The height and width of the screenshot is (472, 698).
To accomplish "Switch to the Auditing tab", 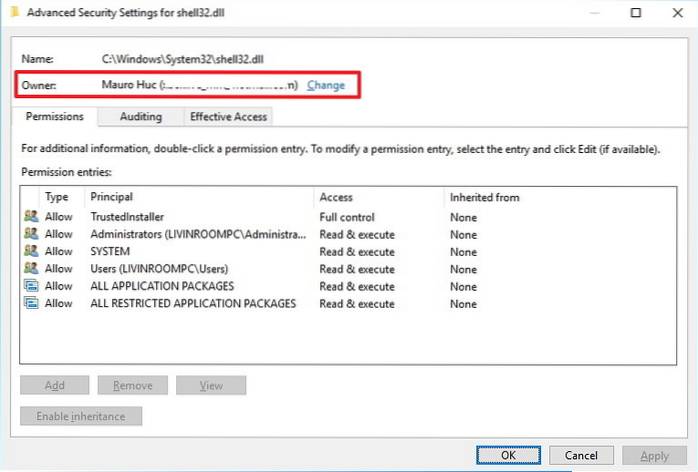I will click(x=141, y=117).
